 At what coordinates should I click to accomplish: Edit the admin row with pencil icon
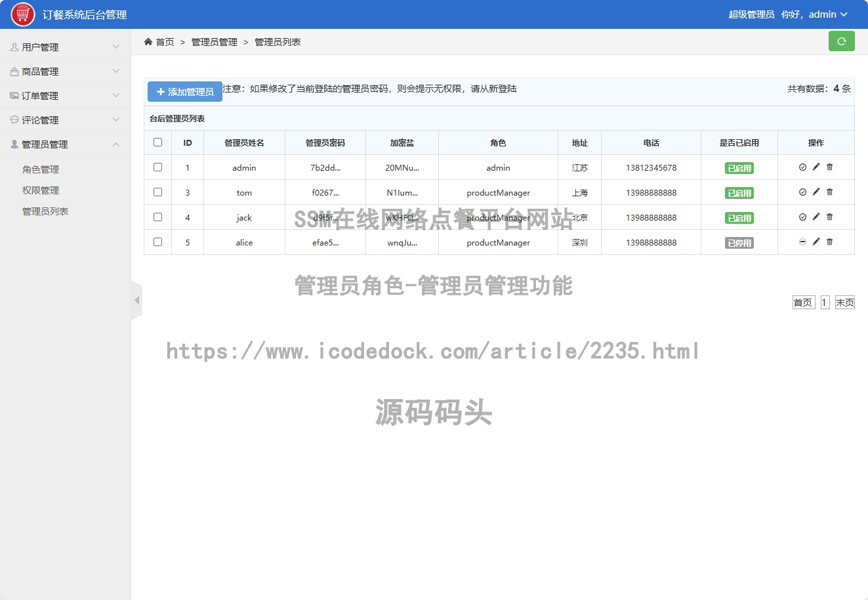pyautogui.click(x=816, y=167)
